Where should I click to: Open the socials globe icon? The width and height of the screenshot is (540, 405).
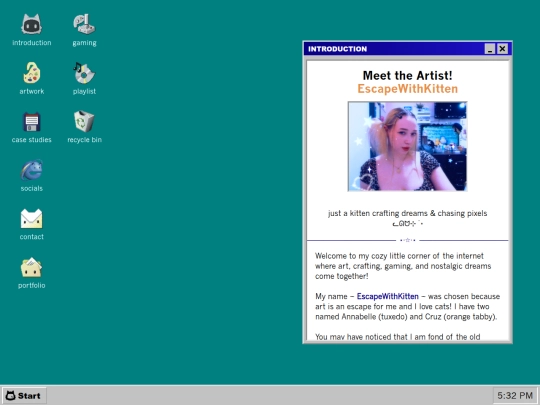tap(32, 170)
